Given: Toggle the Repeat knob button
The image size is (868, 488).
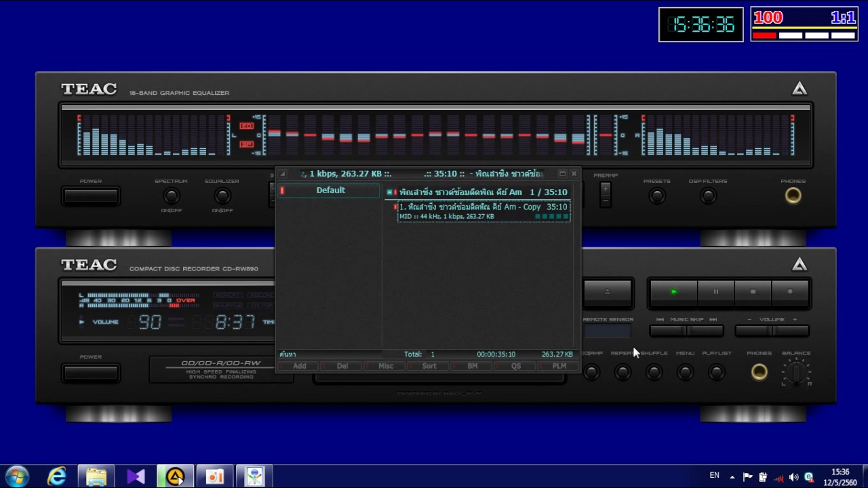Looking at the screenshot, I should (623, 372).
